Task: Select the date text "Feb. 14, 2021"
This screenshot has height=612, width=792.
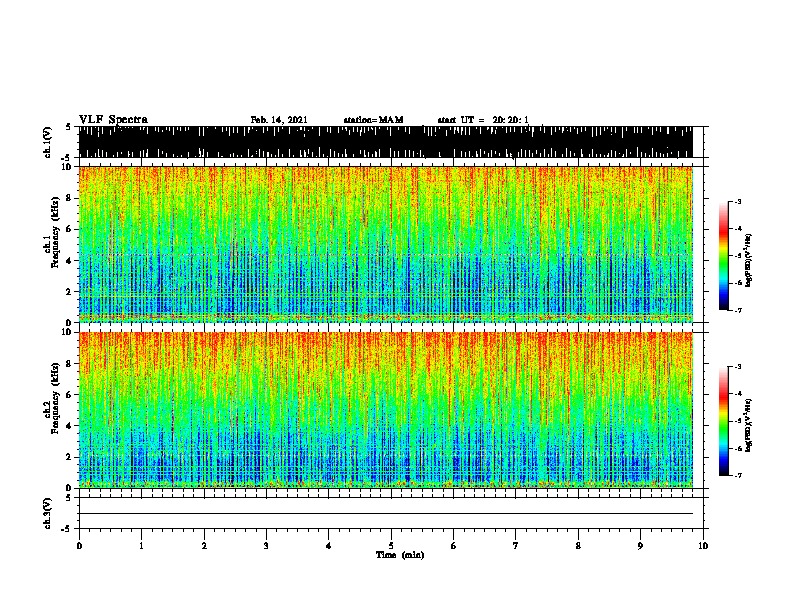Action: point(279,120)
